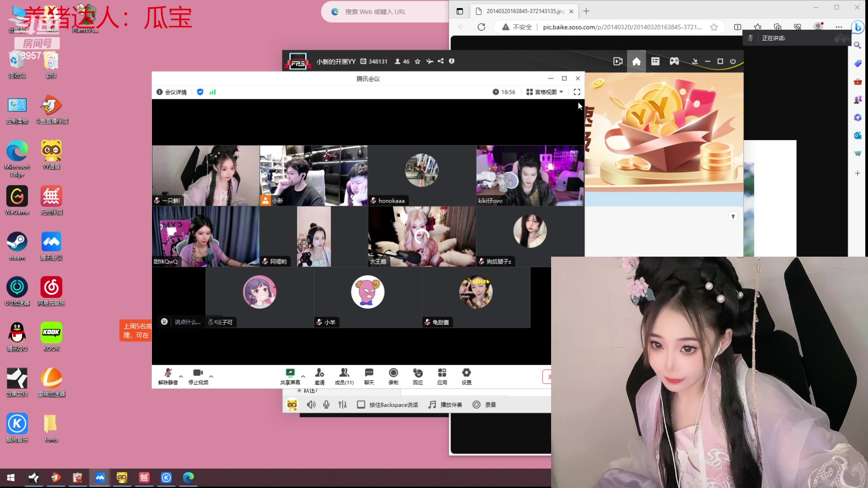The height and width of the screenshot is (488, 868).
Task: Open the 聊天 chat panel
Action: (369, 376)
